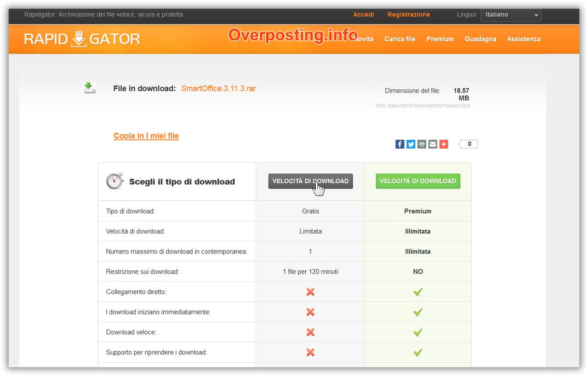Viewport: 588px width, 376px height.
Task: Click the email share icon
Action: (x=433, y=144)
